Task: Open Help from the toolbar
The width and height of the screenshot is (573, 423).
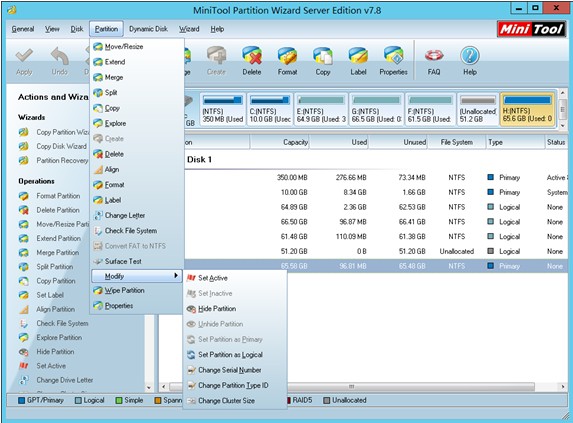Action: click(x=470, y=61)
